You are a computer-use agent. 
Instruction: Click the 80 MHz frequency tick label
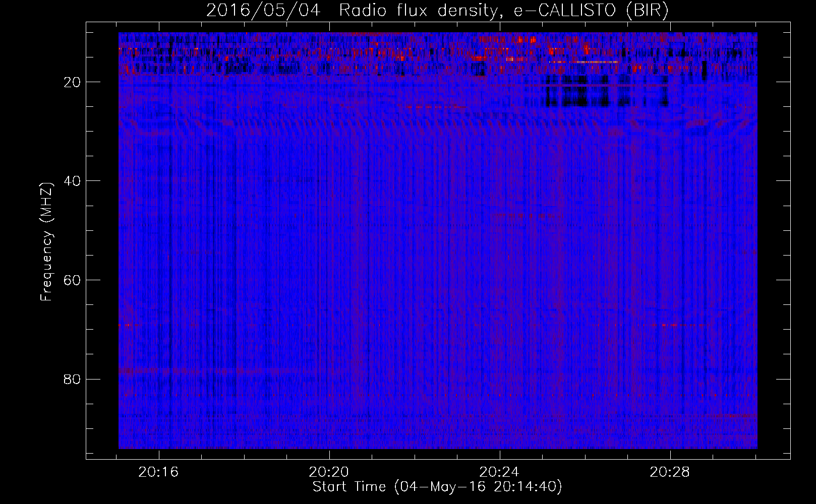pos(73,379)
